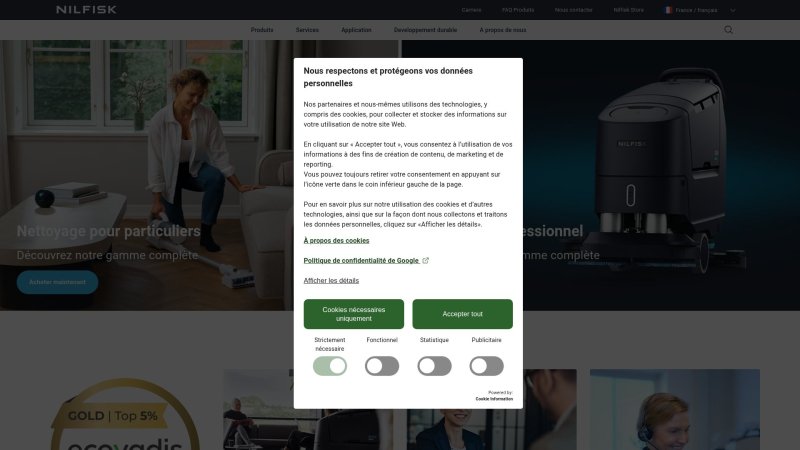
Task: Open À propos des cookies link
Action: (x=336, y=240)
